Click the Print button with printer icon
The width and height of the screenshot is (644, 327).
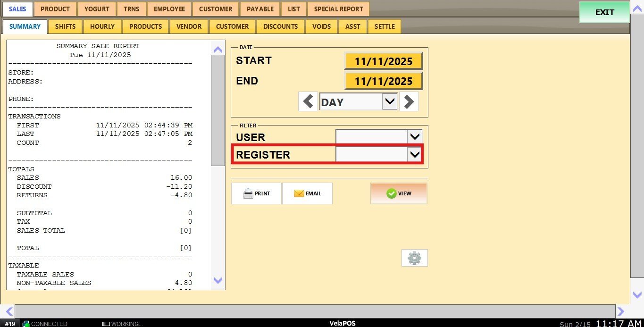(256, 193)
